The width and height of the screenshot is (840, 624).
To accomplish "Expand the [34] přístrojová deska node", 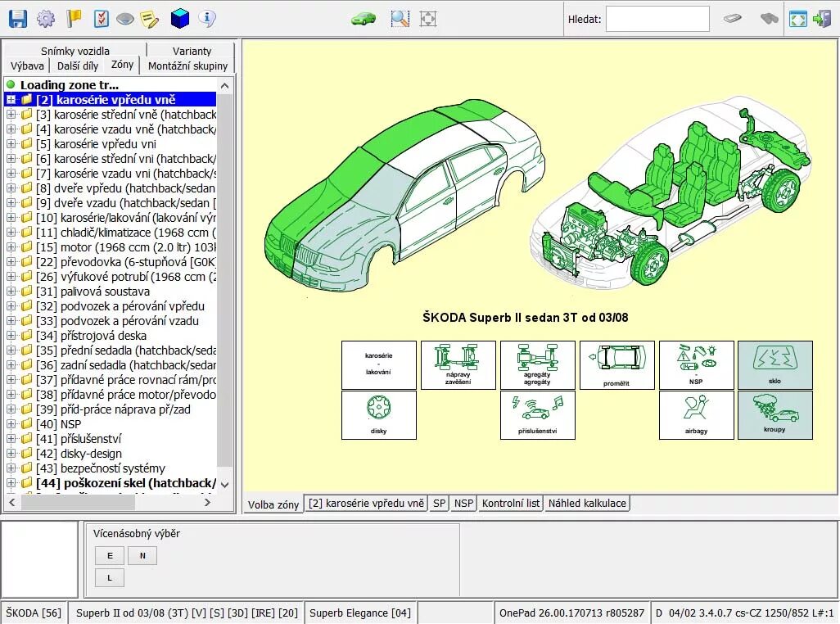I will pos(11,335).
